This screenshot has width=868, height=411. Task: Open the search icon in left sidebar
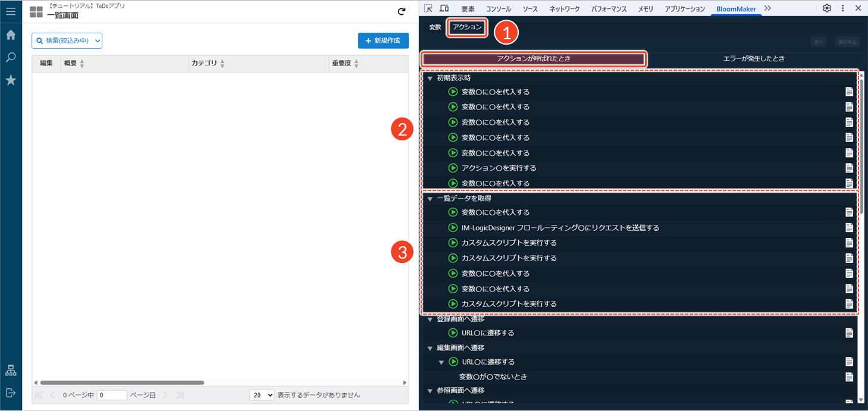click(x=11, y=58)
